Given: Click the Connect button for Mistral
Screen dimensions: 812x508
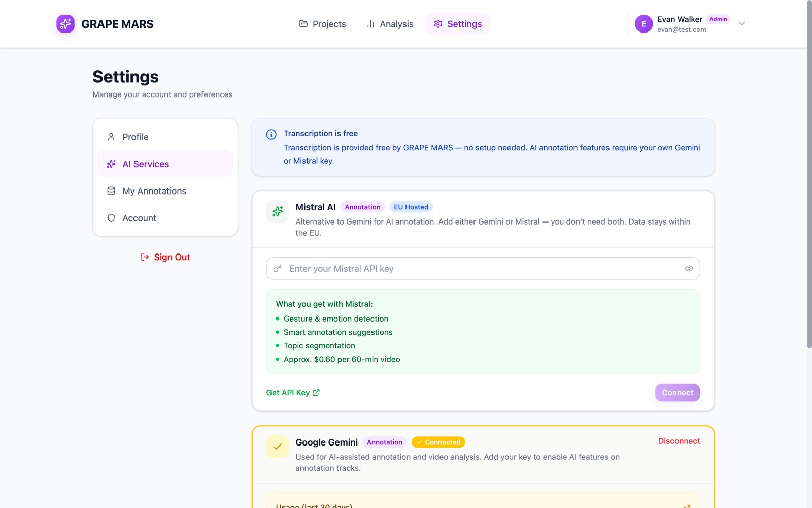Looking at the screenshot, I should click(x=678, y=393).
